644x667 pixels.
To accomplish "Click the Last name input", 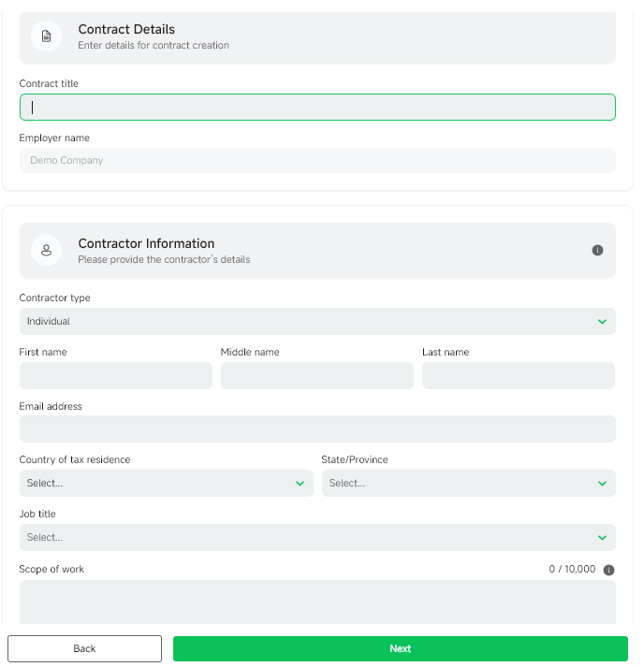I will point(519,375).
